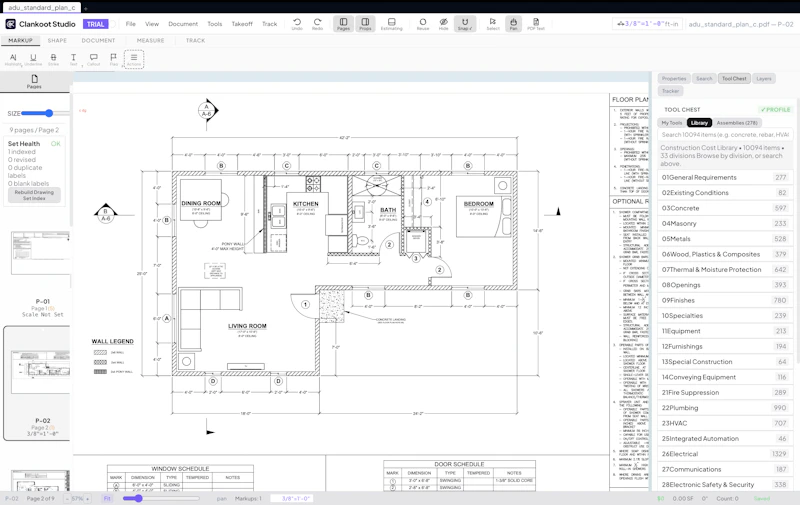Click the TRIAL badge
Image resolution: width=800 pixels, height=505 pixels.
coord(95,24)
